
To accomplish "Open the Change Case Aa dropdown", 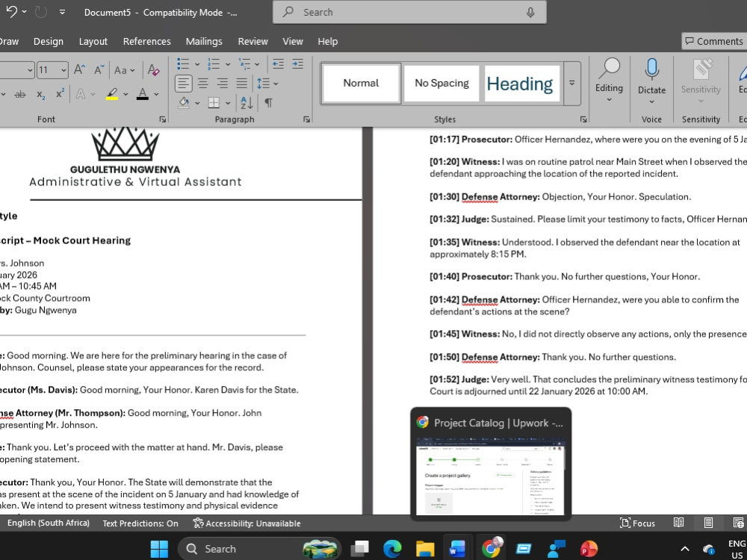I will 124,70.
